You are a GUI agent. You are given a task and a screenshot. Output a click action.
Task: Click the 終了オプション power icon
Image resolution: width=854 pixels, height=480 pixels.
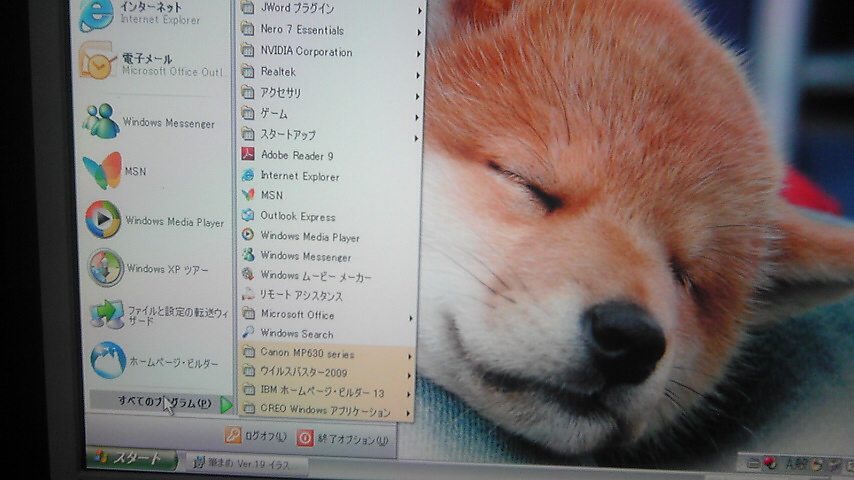click(305, 438)
